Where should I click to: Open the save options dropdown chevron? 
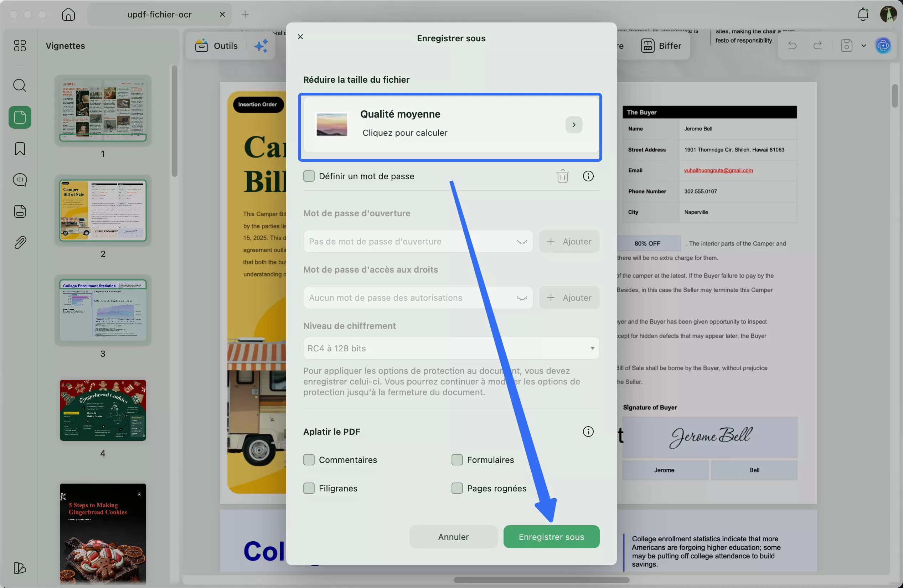pos(864,46)
